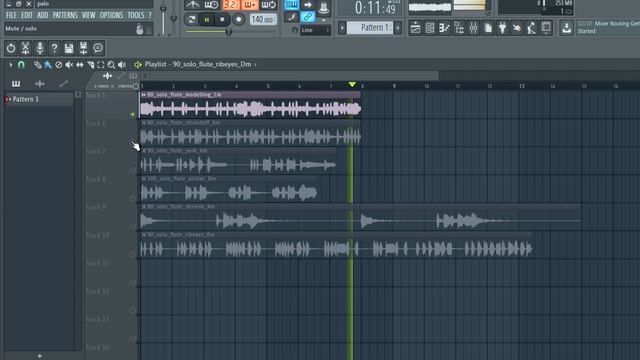
Task: Click the microphone recording shortcut icon
Action: click(x=40, y=48)
